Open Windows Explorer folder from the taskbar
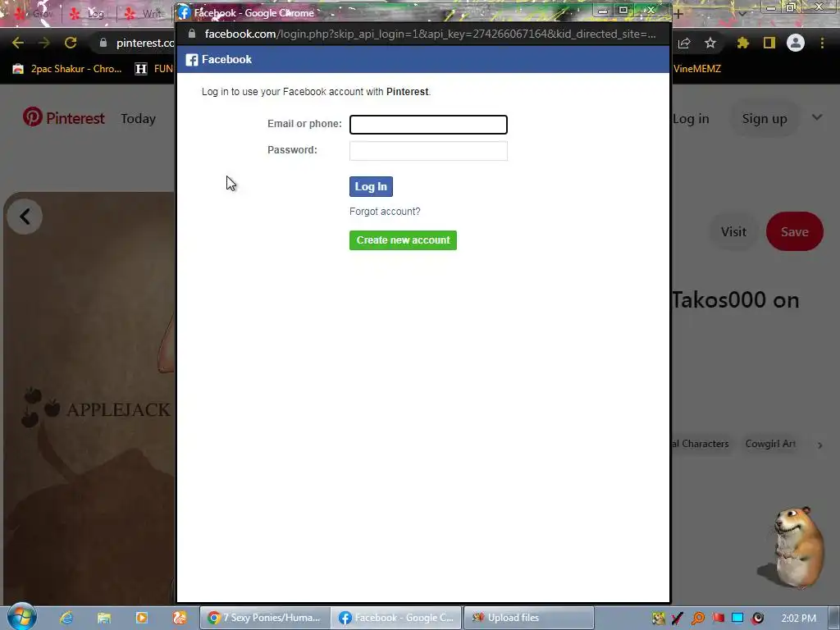This screenshot has height=630, width=840. pos(104,618)
